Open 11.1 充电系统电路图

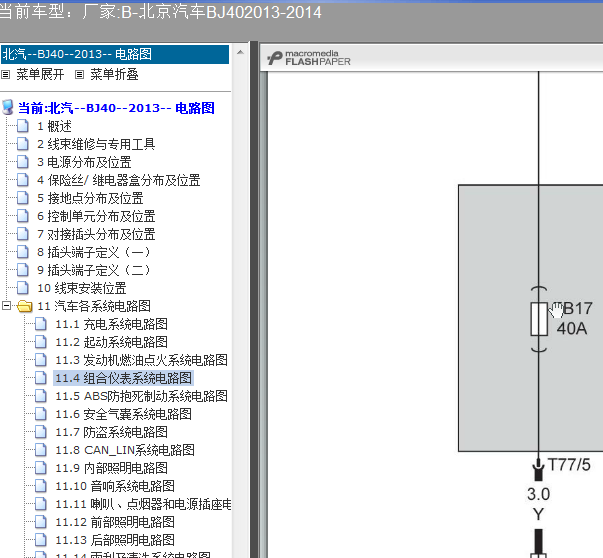point(112,324)
